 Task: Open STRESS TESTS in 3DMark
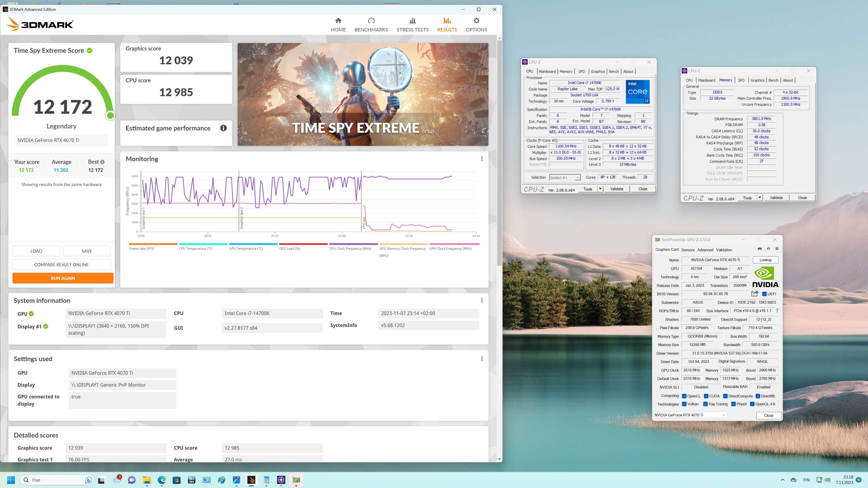point(413,25)
